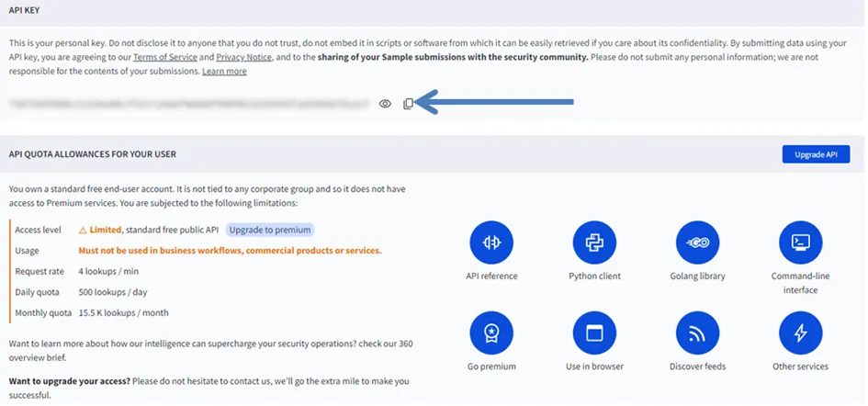Click the blurred API key text
Screen dimensions: 868x406
click(x=188, y=104)
